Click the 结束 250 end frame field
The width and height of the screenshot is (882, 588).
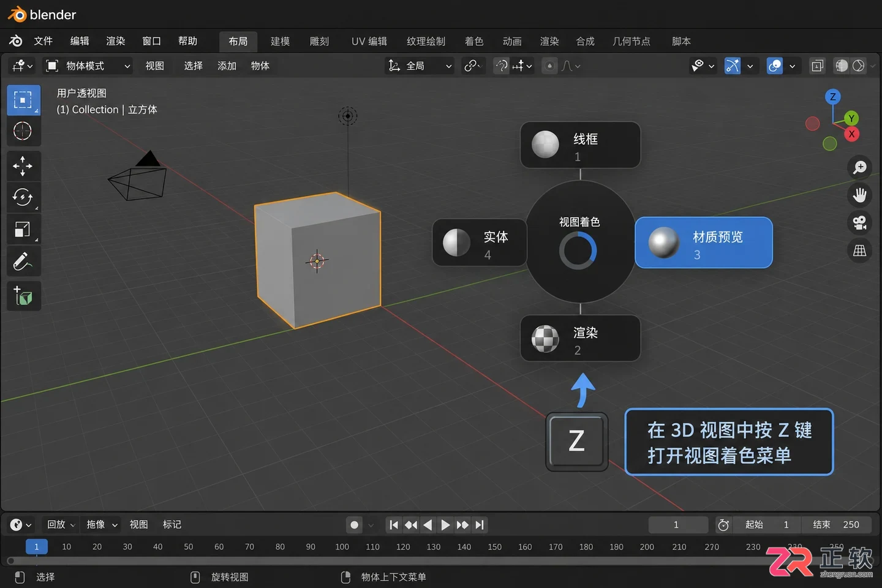click(x=838, y=525)
